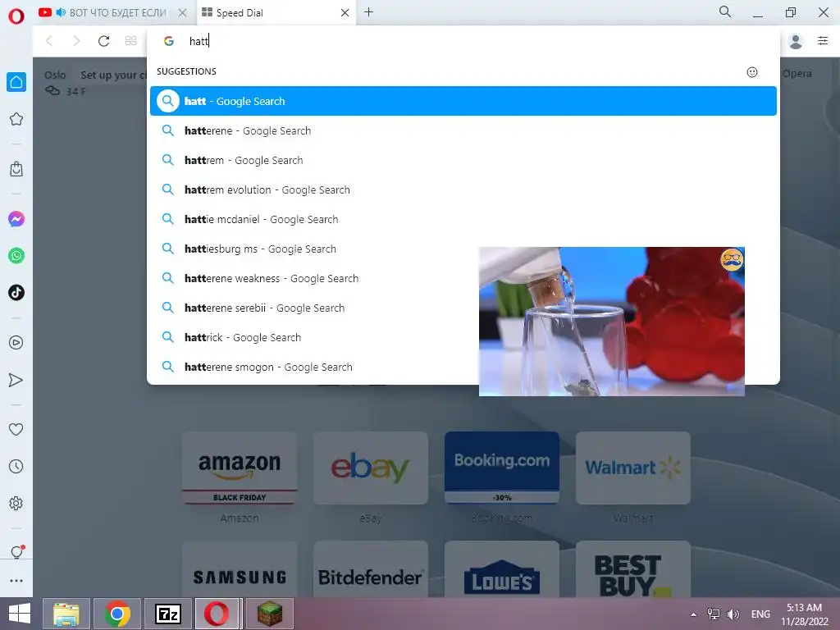Screen dimensions: 840x630
Task: Click the smiley feedback icon in suggestions
Action: point(752,72)
